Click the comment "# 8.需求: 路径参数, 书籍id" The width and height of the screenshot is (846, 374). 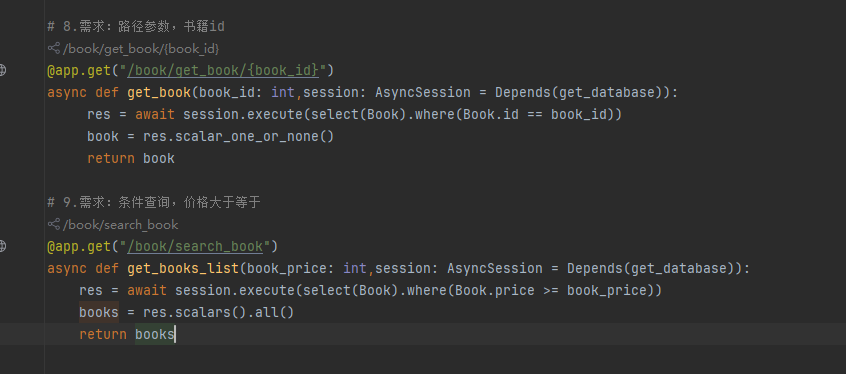click(x=136, y=26)
